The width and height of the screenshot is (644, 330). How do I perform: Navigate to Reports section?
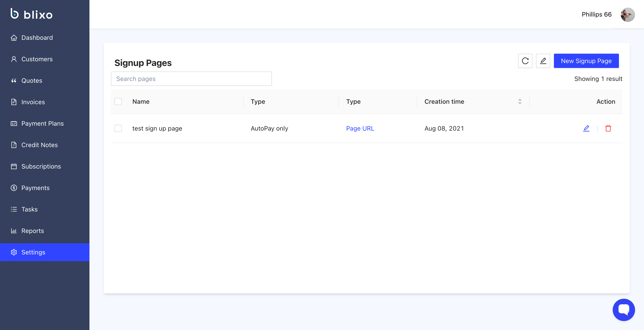point(32,231)
